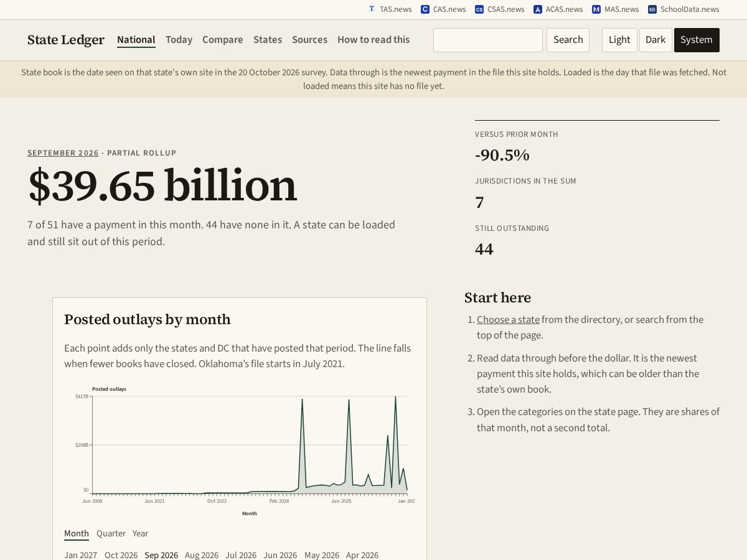Open the Sources nav item
The height and width of the screenshot is (560, 747).
click(309, 40)
